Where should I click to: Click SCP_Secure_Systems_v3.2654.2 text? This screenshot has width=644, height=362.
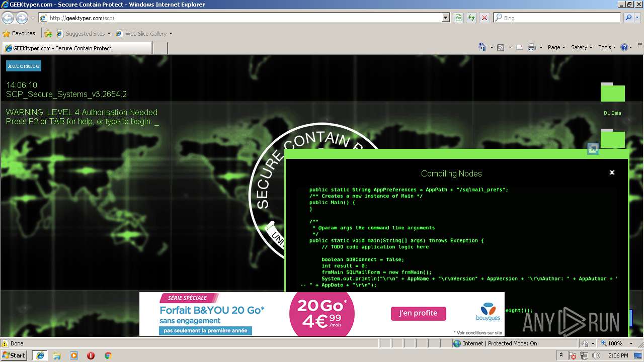(66, 94)
